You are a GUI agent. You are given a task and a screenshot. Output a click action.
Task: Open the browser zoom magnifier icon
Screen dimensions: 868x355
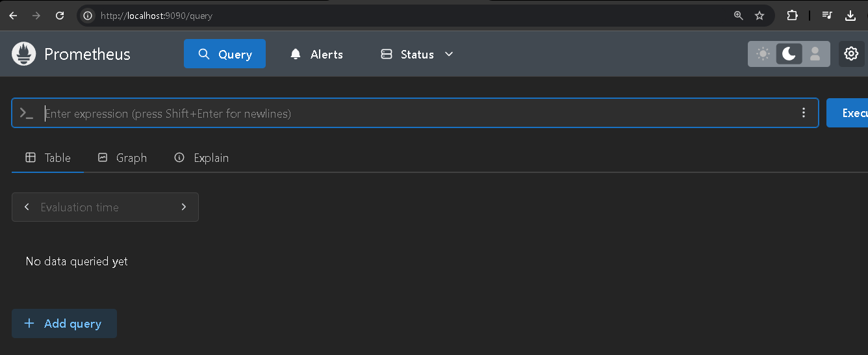click(739, 16)
